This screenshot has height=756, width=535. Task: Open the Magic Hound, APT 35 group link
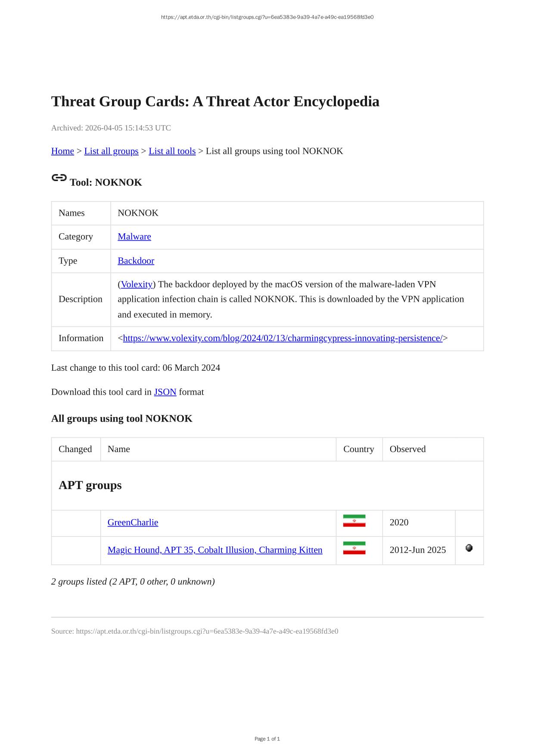point(215,550)
